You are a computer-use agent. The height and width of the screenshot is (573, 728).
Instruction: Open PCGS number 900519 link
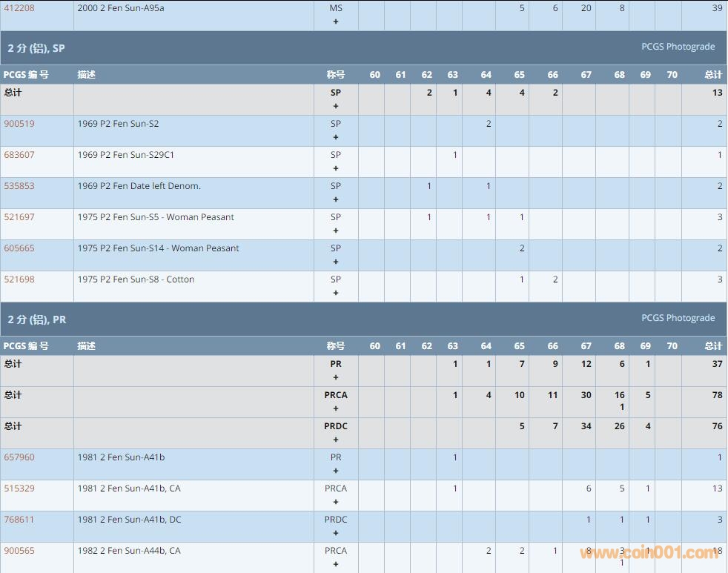coord(19,124)
